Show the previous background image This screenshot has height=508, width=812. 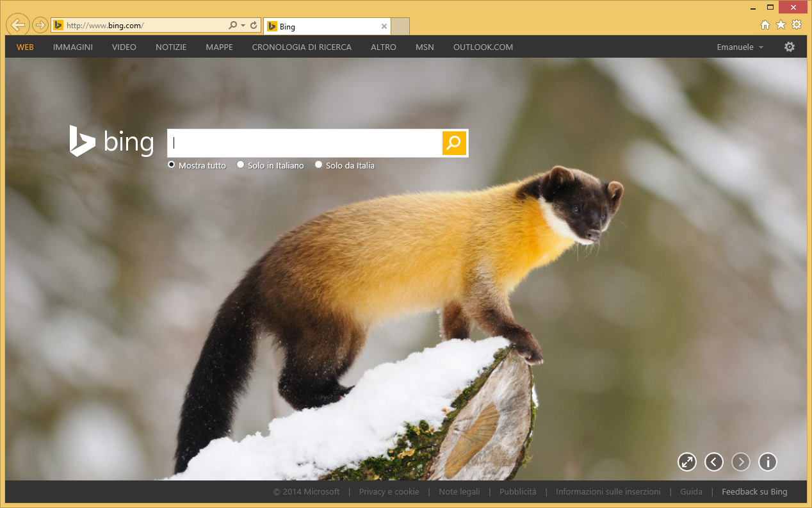click(x=714, y=461)
